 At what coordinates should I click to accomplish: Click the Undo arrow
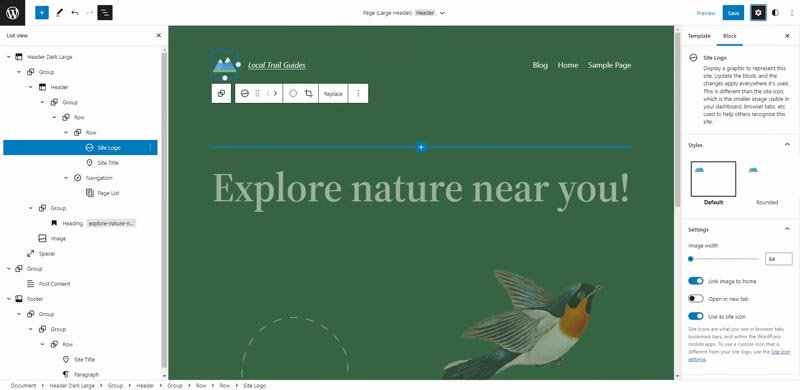(x=74, y=13)
